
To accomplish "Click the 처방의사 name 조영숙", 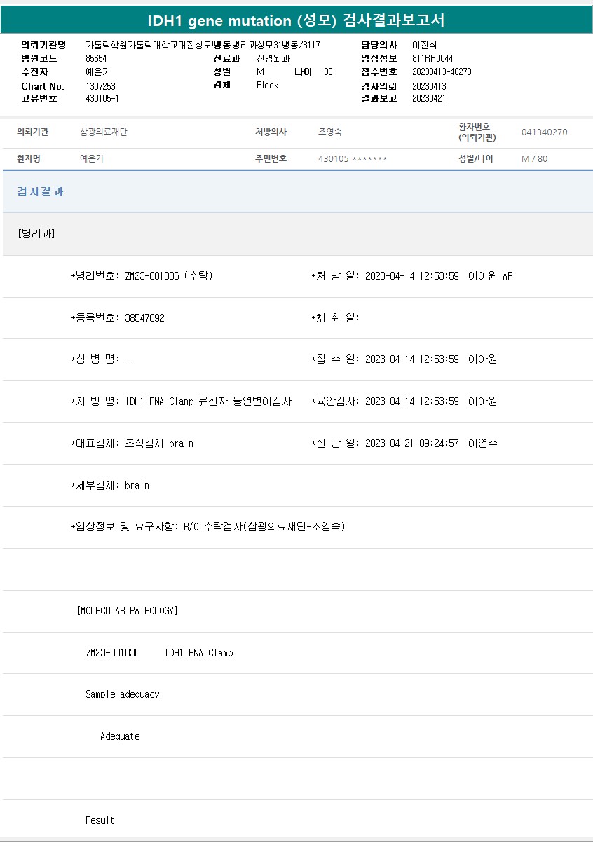I will (x=330, y=132).
